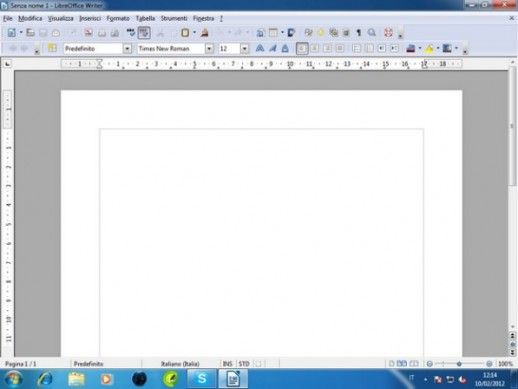Click Italiano (Italia) language in status bar
Viewport: 518px width, 389px height.
coord(180,364)
